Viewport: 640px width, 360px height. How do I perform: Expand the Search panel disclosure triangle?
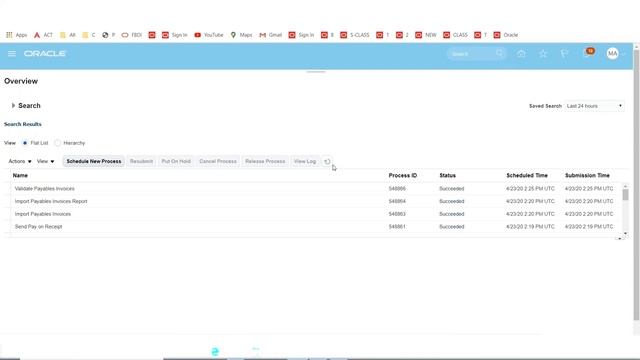pyautogui.click(x=13, y=106)
